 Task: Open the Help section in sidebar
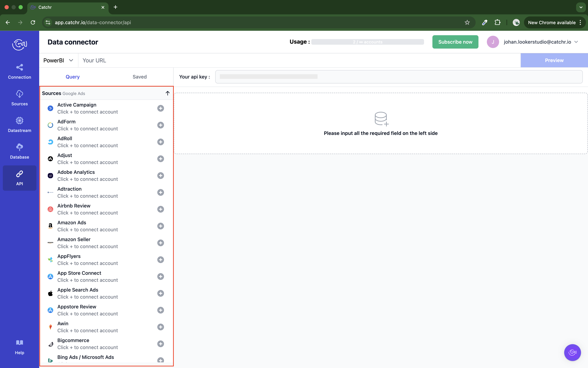(x=19, y=347)
